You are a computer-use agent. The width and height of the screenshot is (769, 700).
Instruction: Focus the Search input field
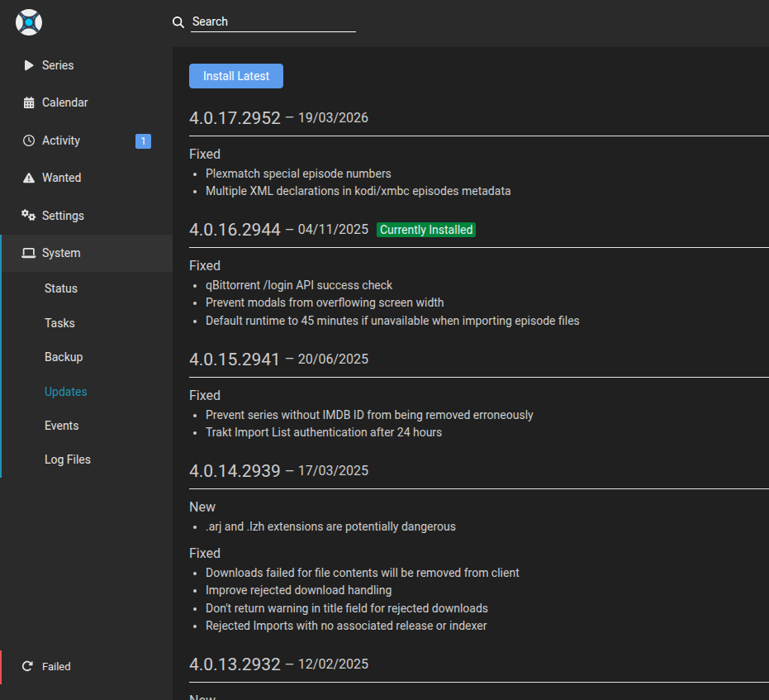pyautogui.click(x=273, y=22)
